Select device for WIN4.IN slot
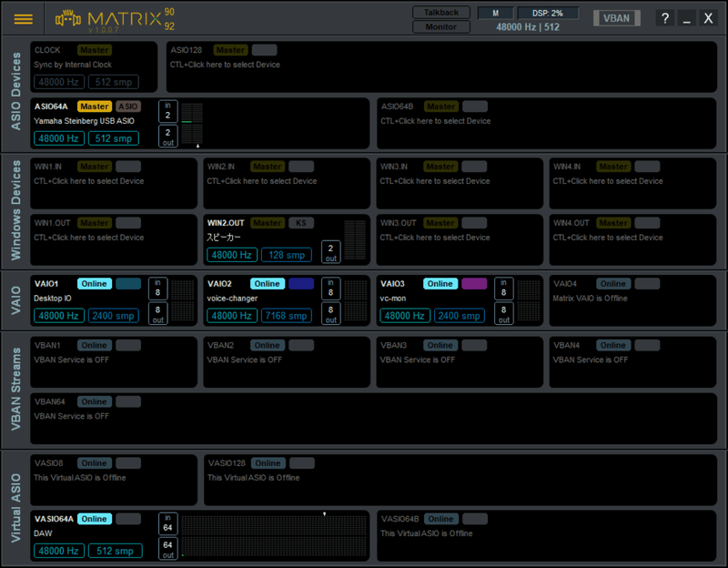This screenshot has width=728, height=568. pos(608,181)
